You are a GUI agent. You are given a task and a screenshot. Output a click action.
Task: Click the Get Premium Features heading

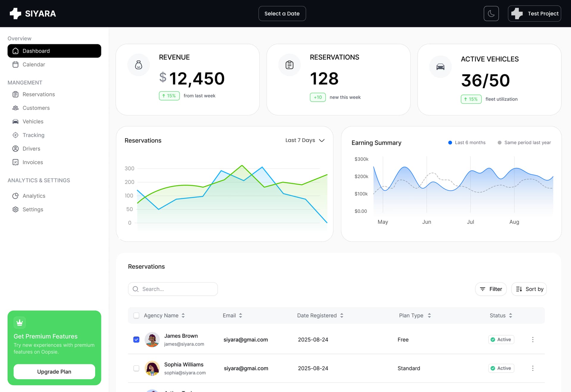[x=46, y=336]
